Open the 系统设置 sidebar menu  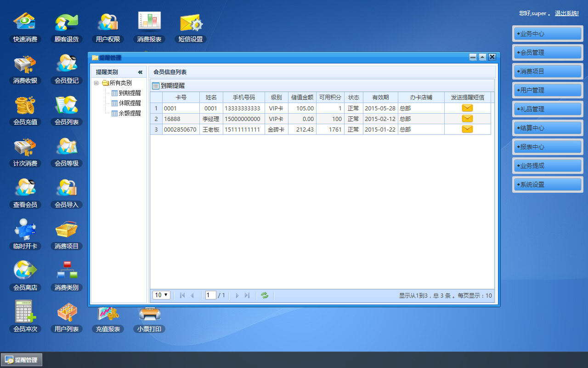coord(548,184)
